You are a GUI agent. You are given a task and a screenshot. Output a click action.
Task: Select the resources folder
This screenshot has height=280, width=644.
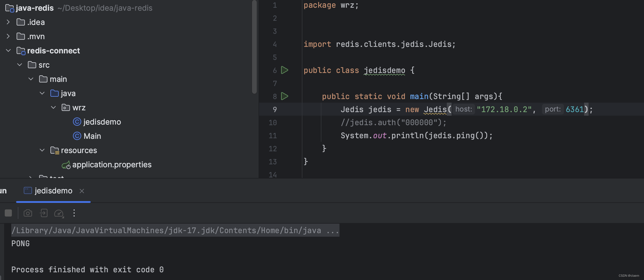79,150
